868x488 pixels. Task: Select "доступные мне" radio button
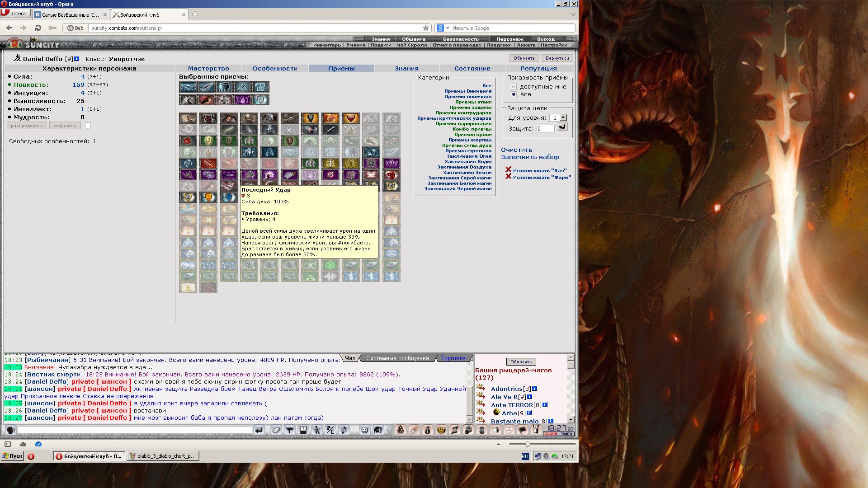514,87
